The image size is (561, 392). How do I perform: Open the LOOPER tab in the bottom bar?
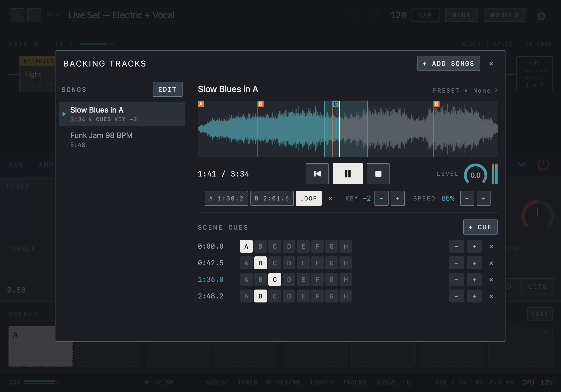pos(322,382)
